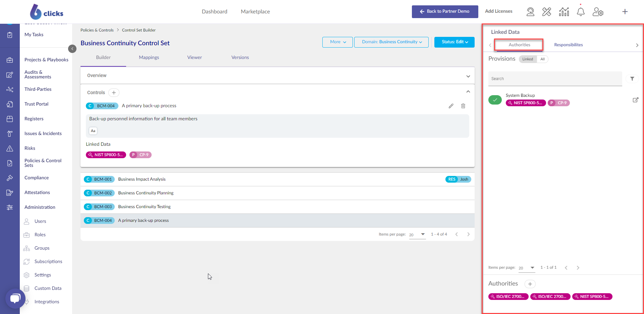Click the Third-Parties network sidebar icon
Image resolution: width=644 pixels, height=314 pixels.
pyautogui.click(x=10, y=89)
